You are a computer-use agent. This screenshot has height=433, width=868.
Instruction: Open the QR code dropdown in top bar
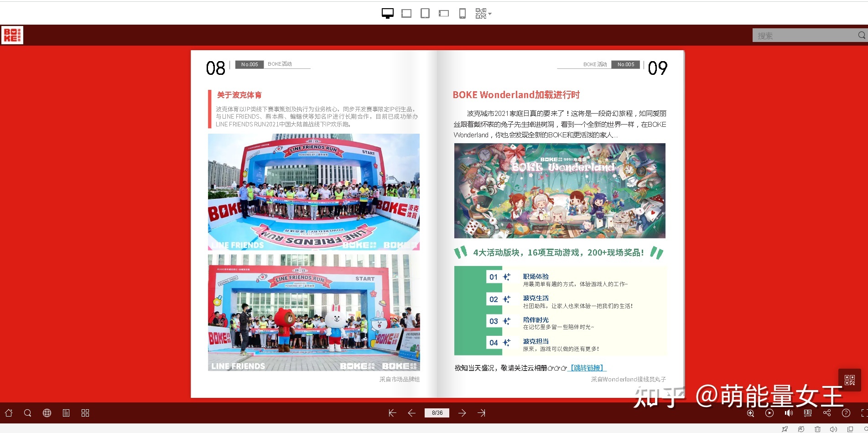(x=483, y=14)
